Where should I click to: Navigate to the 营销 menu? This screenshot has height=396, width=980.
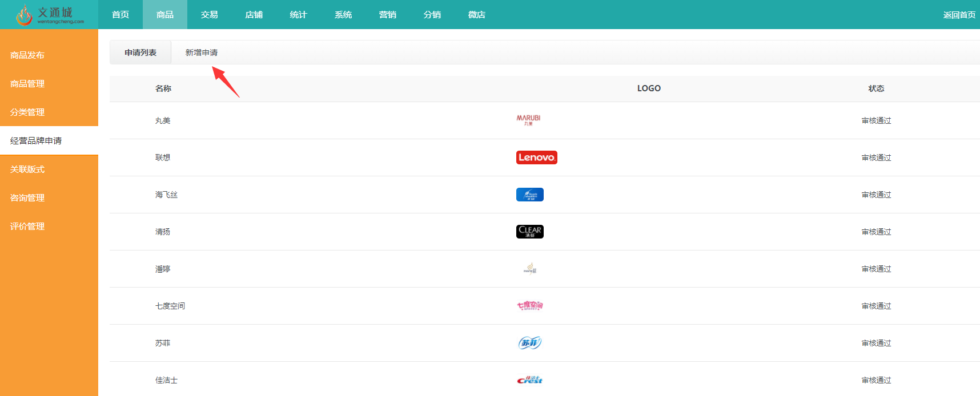(x=388, y=15)
